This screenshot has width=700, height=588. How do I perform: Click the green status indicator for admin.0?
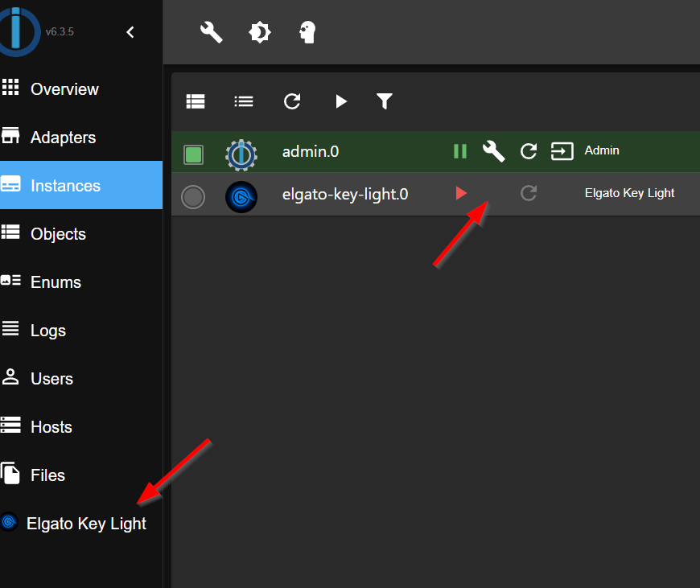click(193, 154)
